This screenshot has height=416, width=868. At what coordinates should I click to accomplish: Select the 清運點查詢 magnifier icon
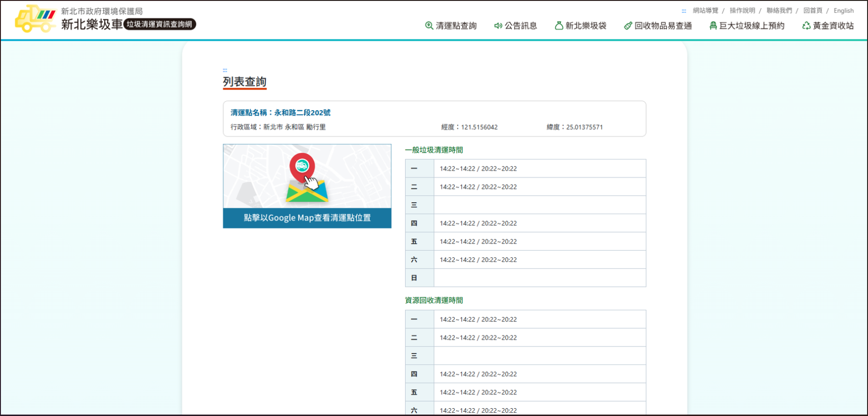(428, 26)
